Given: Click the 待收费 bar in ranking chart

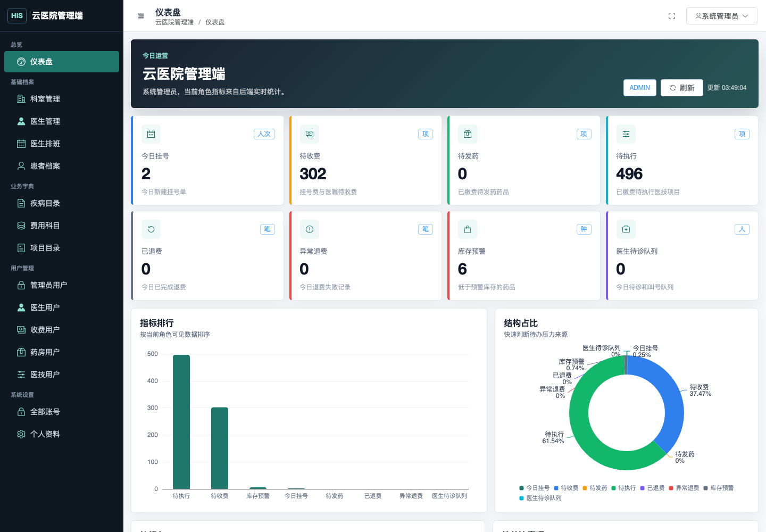Looking at the screenshot, I should click(220, 448).
